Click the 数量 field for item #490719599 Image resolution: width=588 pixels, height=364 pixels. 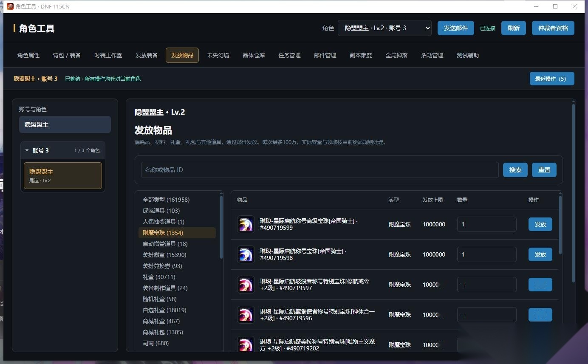[x=487, y=224]
